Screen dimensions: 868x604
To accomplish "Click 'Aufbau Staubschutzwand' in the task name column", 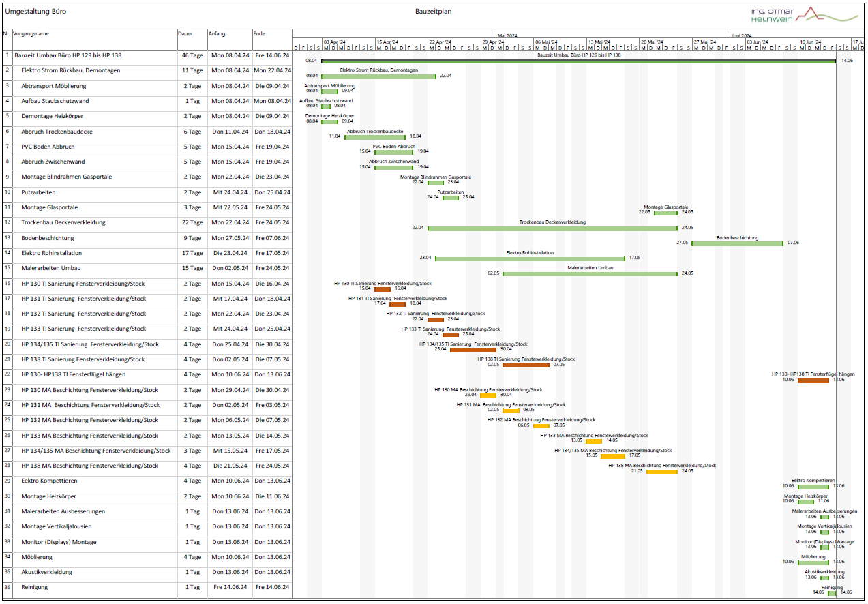I will click(x=55, y=101).
